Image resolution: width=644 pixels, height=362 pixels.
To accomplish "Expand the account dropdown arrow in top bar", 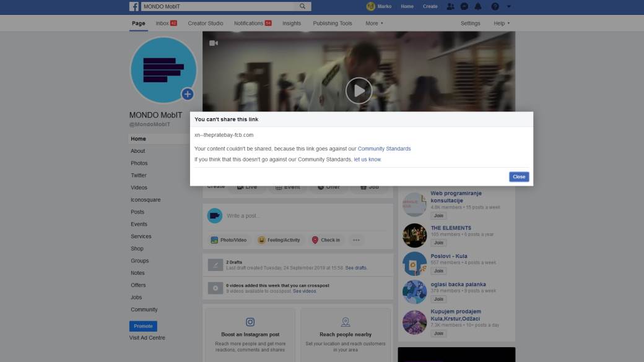I will tap(509, 6).
